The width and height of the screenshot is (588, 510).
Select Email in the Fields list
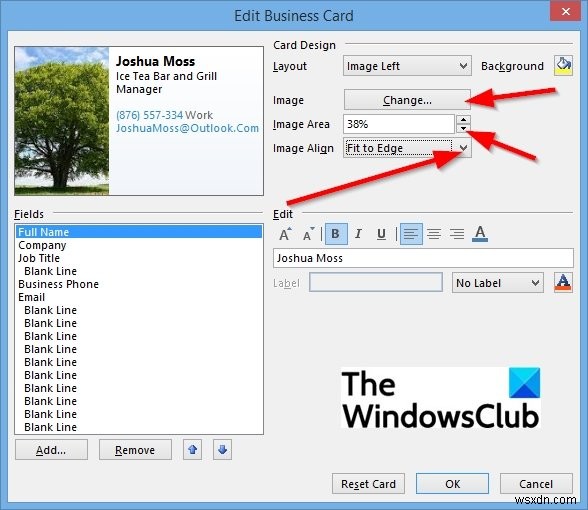(x=139, y=297)
